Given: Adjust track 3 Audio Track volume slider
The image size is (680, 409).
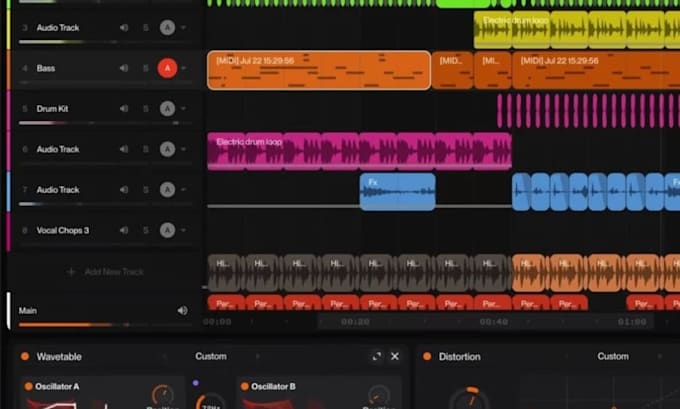Looking at the screenshot, I should point(105,42).
